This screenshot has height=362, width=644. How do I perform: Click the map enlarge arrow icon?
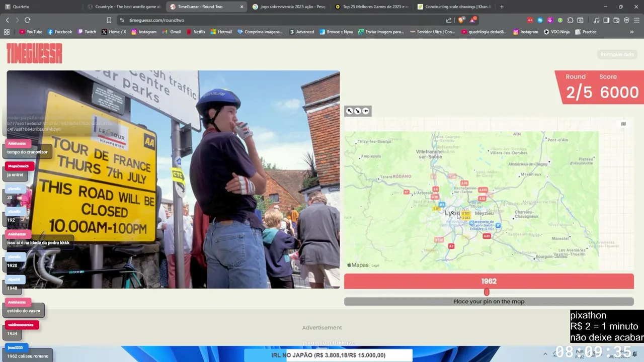click(349, 111)
